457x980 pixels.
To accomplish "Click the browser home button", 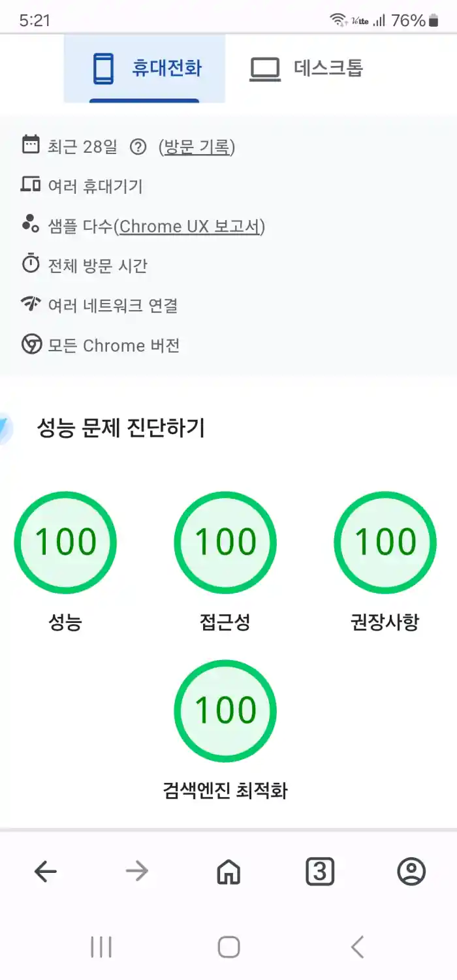I will 228,871.
